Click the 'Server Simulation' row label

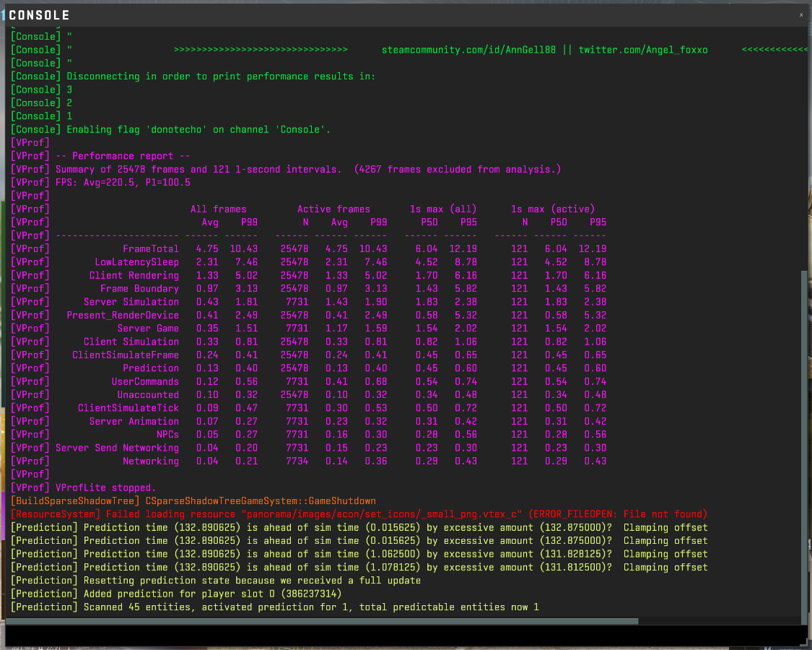point(131,302)
